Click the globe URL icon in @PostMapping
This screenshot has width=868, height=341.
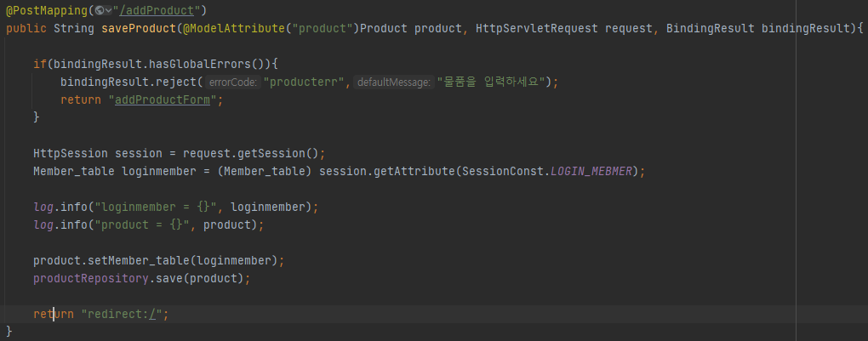pos(100,10)
